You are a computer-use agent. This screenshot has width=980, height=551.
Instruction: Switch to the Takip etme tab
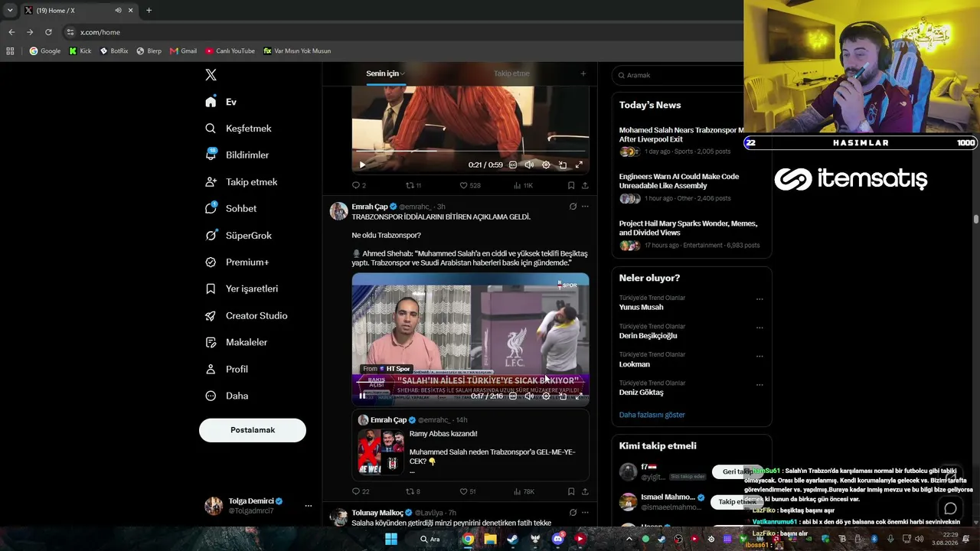tap(511, 73)
